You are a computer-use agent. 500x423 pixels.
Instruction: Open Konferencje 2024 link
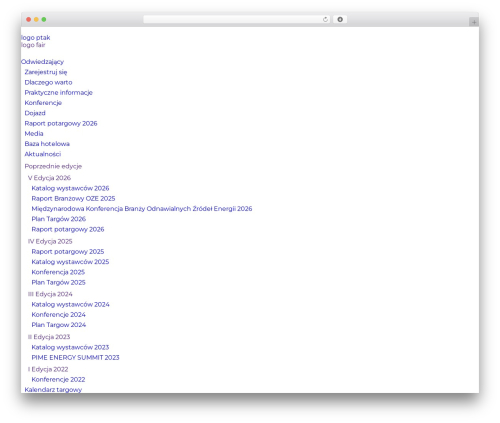click(x=59, y=315)
